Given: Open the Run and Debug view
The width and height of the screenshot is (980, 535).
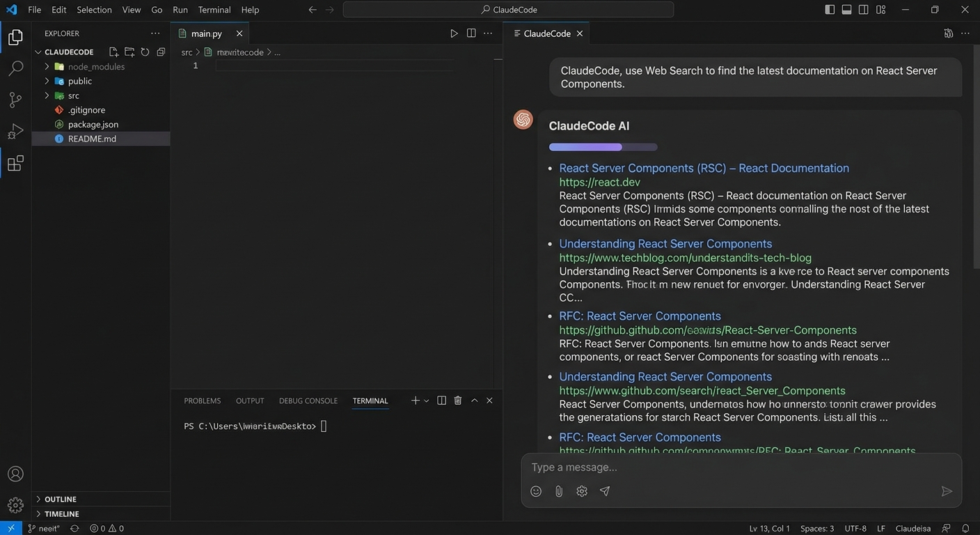Looking at the screenshot, I should click(x=15, y=132).
